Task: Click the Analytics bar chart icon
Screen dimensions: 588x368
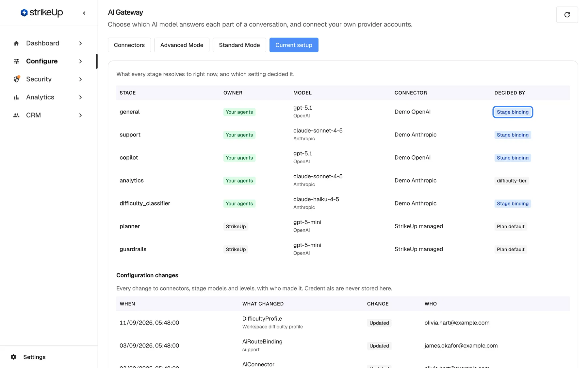Action: click(16, 97)
